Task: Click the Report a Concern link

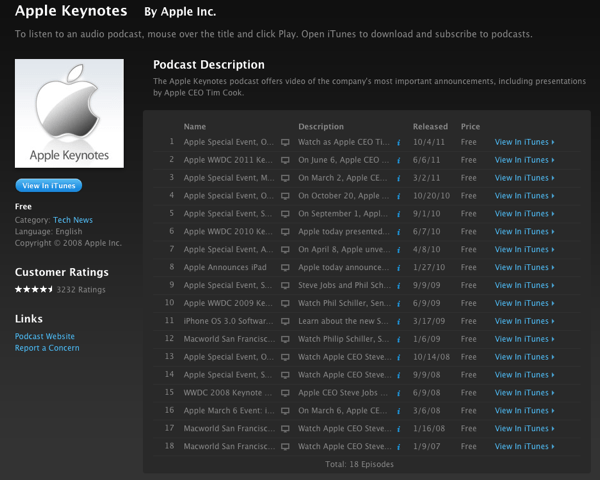Action: coord(47,348)
